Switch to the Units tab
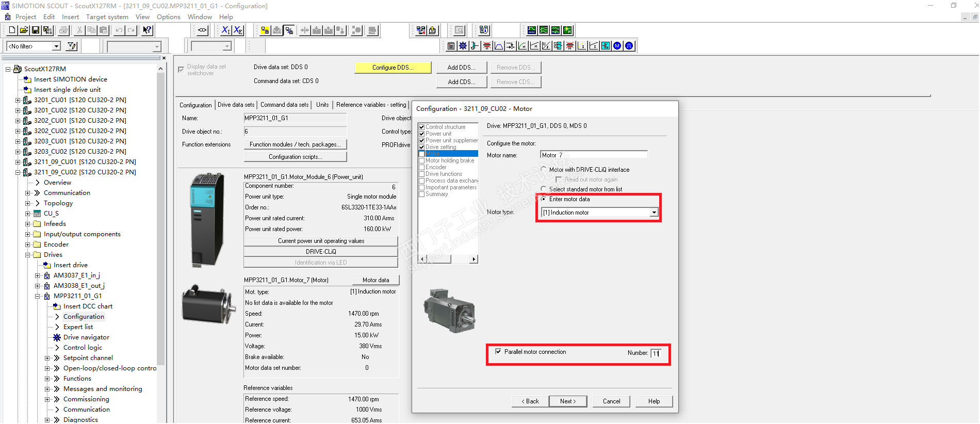Image resolution: width=980 pixels, height=424 pixels. (322, 105)
